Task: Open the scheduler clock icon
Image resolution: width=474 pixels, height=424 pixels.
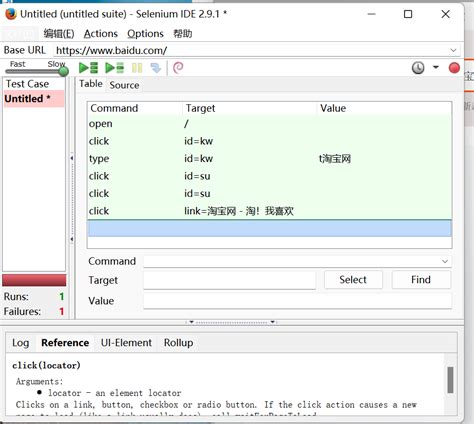Action: [x=418, y=68]
